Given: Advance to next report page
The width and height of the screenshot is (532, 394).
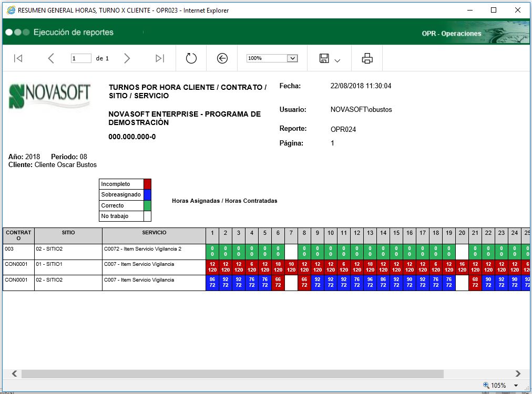Looking at the screenshot, I should [x=127, y=58].
